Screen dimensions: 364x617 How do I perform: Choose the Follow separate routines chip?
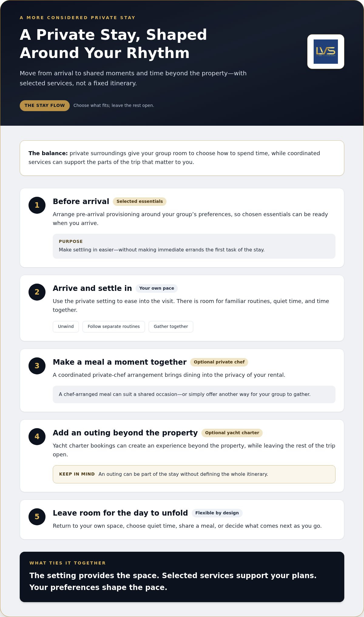114,327
